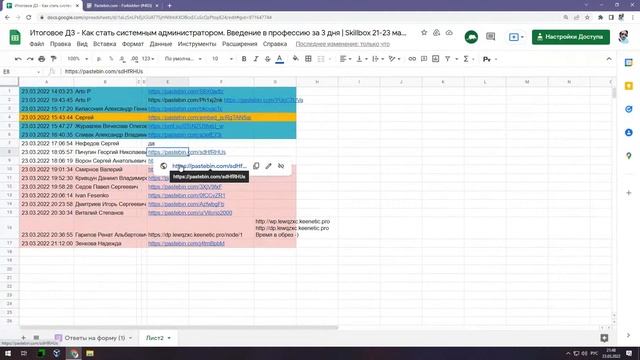Open Sheets home via green logo

pyautogui.click(x=15, y=37)
